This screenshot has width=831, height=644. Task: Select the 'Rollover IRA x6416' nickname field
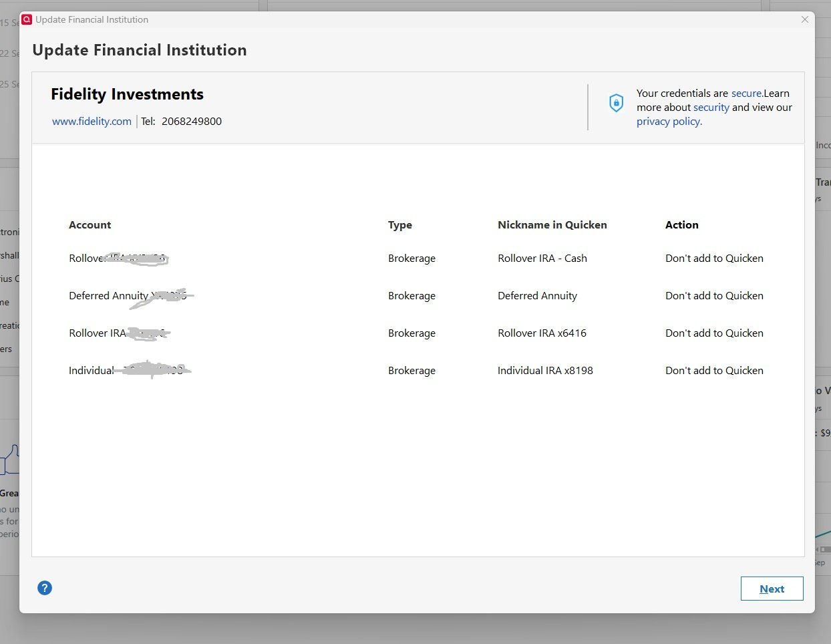click(x=542, y=333)
